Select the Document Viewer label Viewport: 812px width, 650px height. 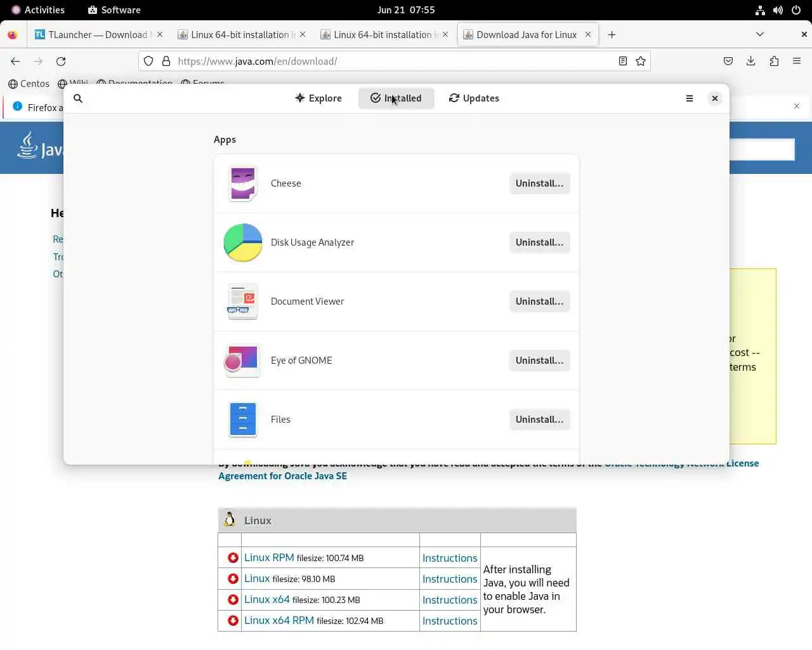point(307,302)
